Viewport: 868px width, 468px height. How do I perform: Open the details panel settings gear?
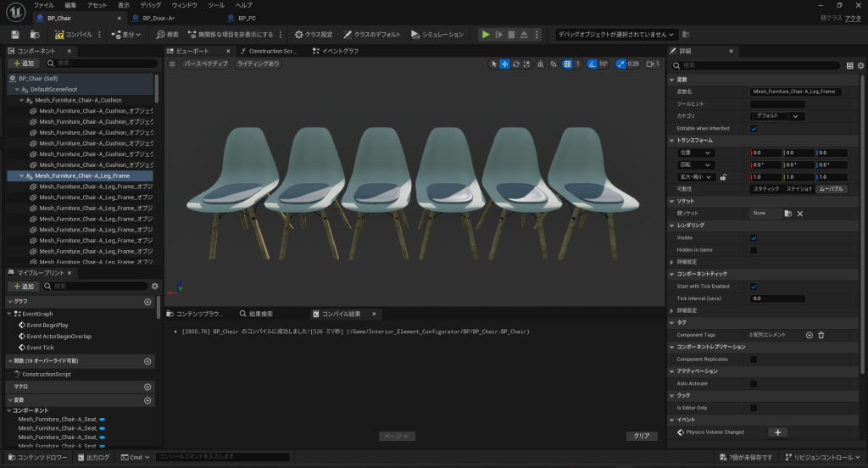(860, 65)
